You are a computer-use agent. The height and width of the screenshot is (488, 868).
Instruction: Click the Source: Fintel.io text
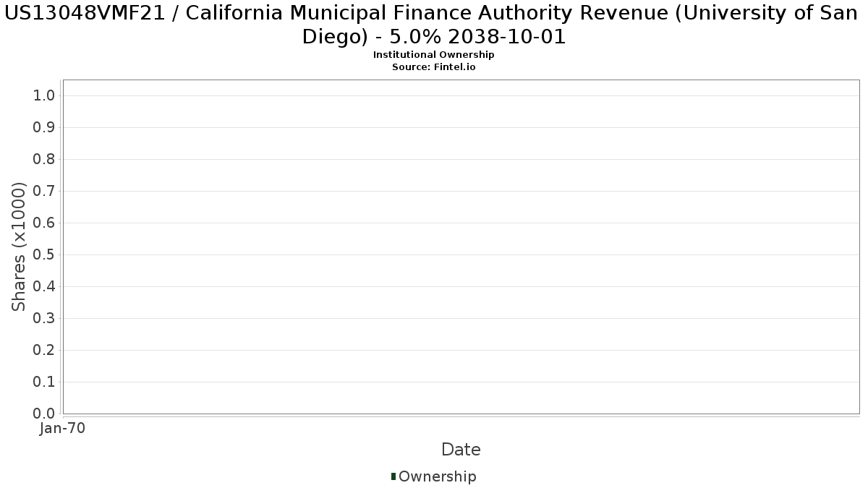433,67
